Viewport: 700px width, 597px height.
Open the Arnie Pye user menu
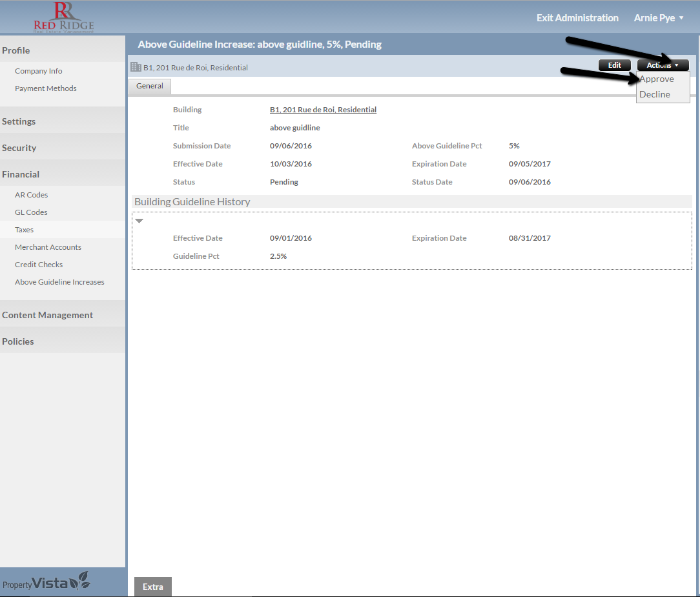(659, 18)
